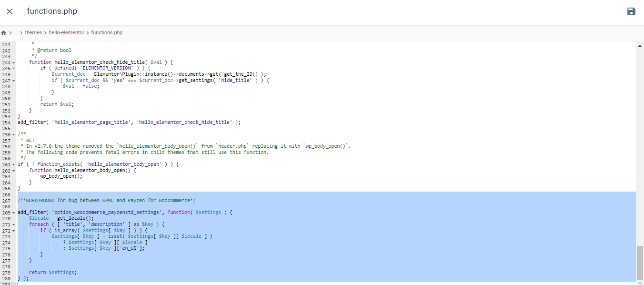The width and height of the screenshot is (644, 285).
Task: Collapse foreach fold at line 271
Action: point(14,224)
